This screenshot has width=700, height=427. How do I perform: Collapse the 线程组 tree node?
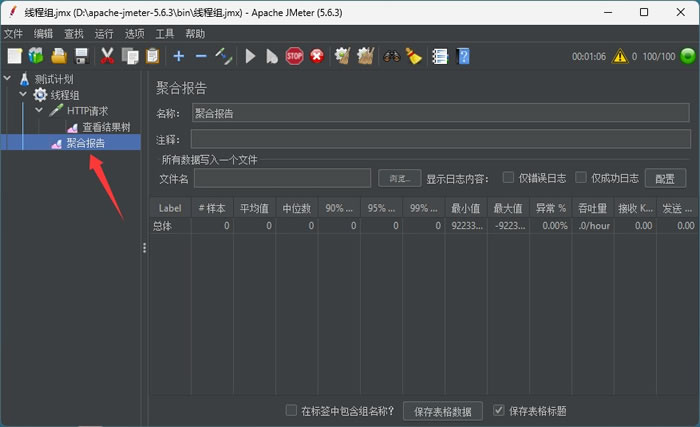pos(23,94)
